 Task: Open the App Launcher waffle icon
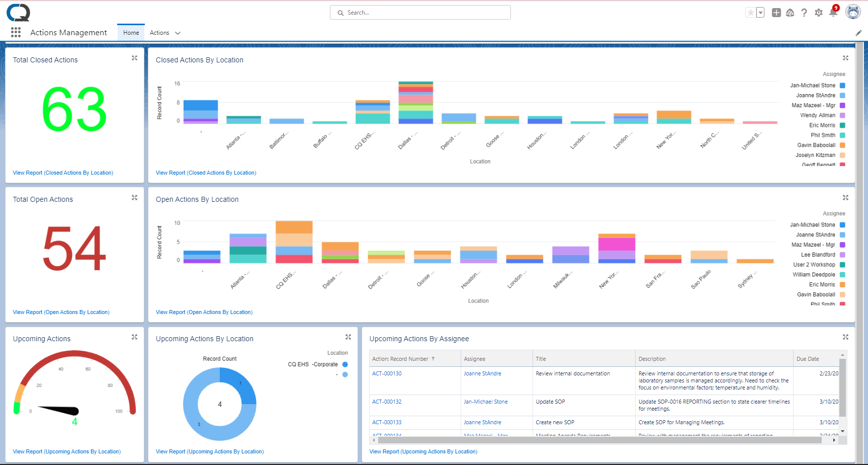pos(16,32)
